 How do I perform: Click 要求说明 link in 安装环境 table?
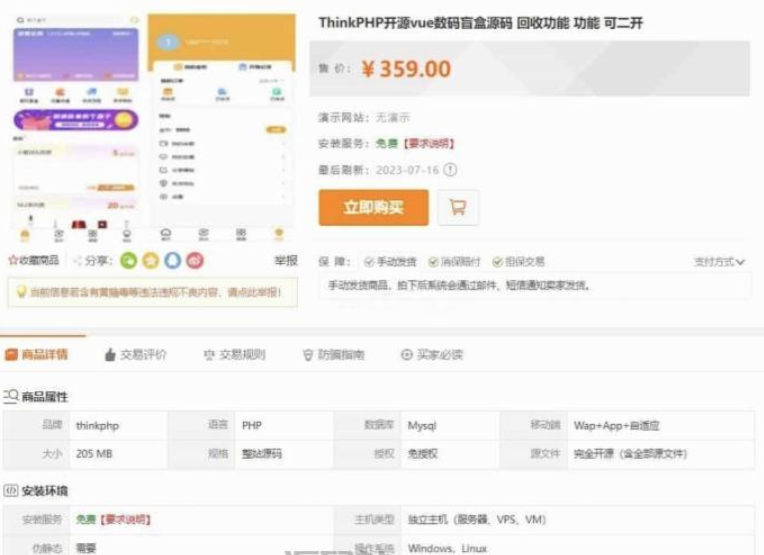point(126,519)
